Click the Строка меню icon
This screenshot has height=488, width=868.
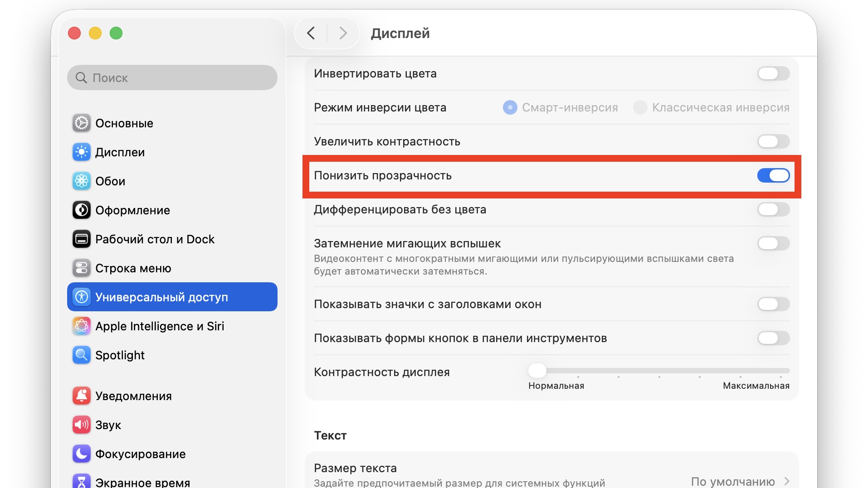[x=82, y=268]
